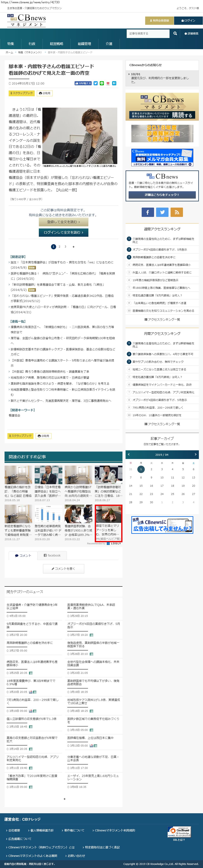
Task: Save article with Pocket icon
Action: [108, 83]
